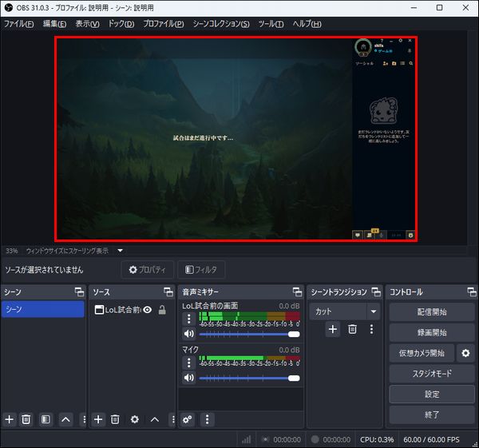Open the ドック(D) menu

click(x=121, y=23)
